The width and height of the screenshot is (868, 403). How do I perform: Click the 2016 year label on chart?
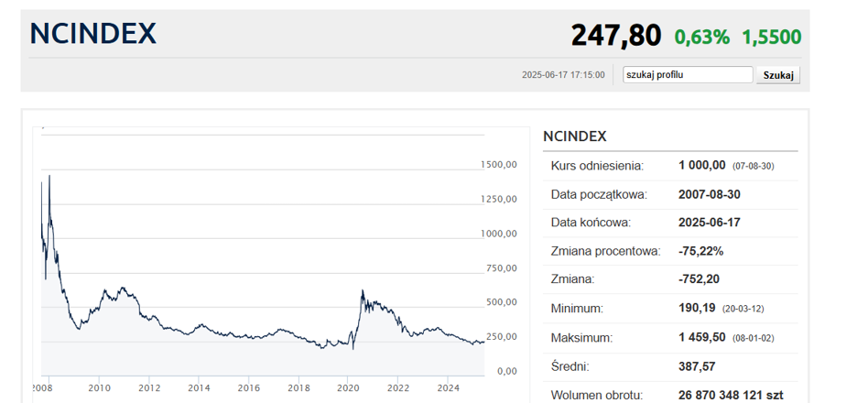[x=249, y=387]
